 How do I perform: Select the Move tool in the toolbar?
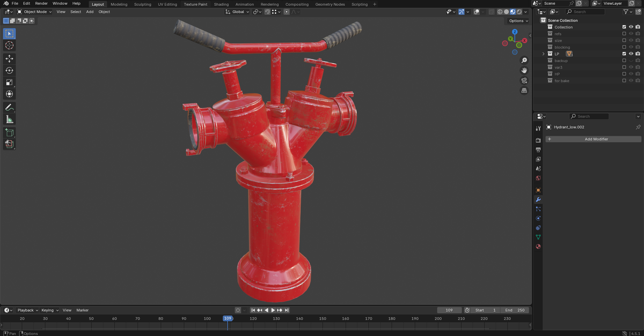[9, 59]
